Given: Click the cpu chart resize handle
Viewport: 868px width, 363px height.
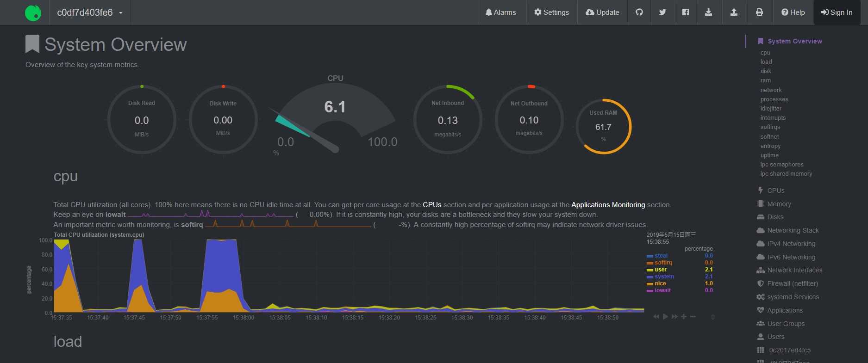Looking at the screenshot, I should pyautogui.click(x=713, y=317).
